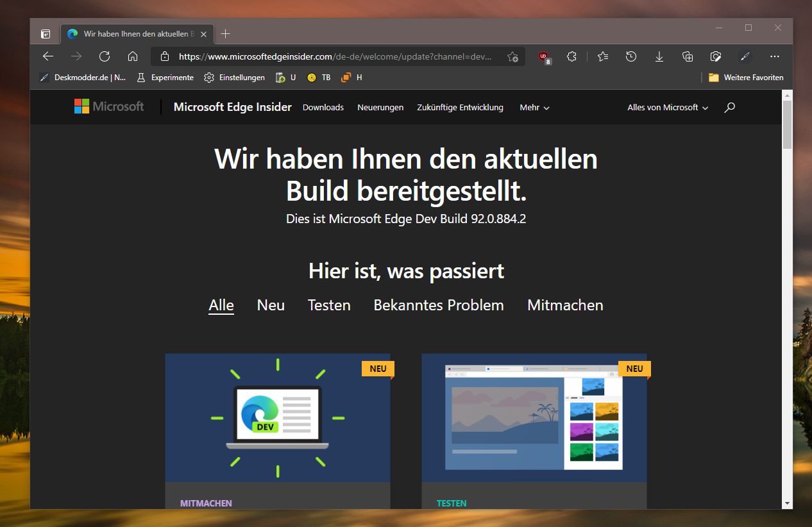Screen dimensions: 812x527
Task: Open the History clock icon
Action: pos(631,56)
